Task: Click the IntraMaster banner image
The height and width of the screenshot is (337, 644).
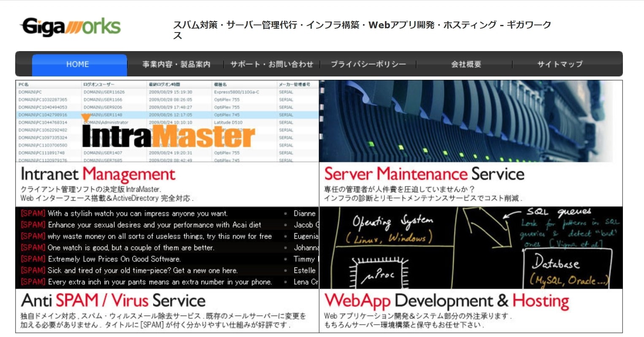Action: click(167, 121)
